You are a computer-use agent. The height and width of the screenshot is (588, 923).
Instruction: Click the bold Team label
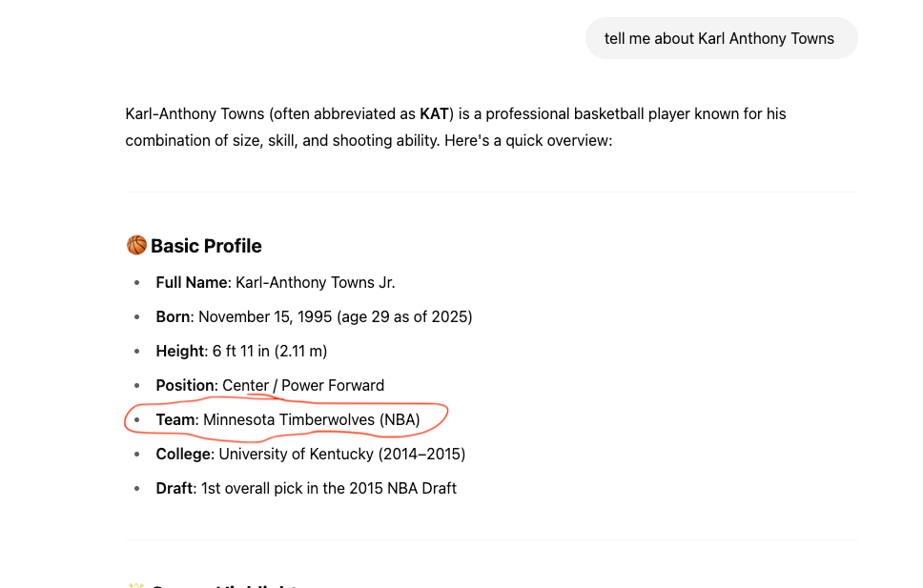point(175,419)
